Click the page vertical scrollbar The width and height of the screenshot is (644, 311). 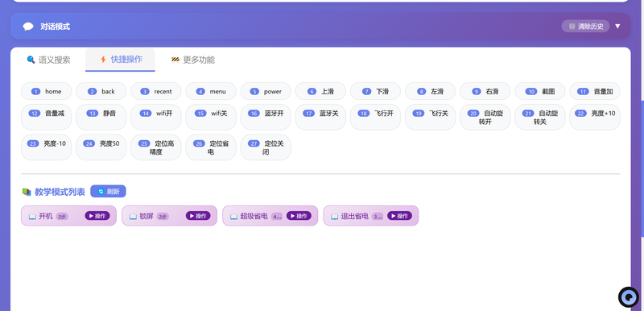pos(642,168)
